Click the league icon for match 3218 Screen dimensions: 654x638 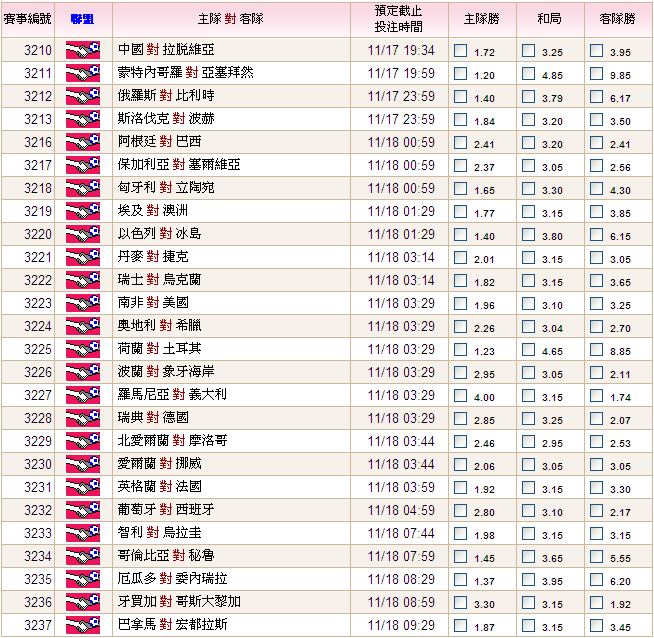pos(83,188)
